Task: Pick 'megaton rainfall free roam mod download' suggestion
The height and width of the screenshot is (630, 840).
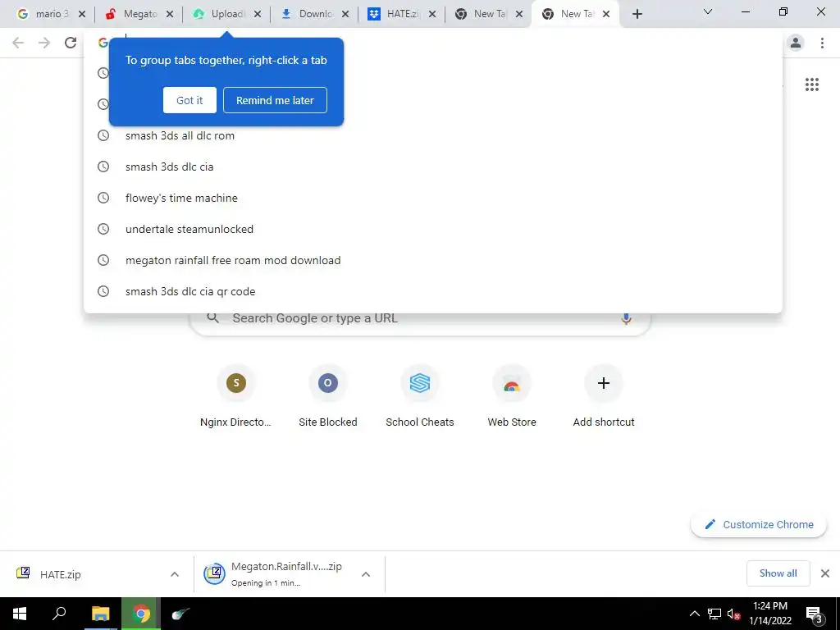Action: [x=432, y=260]
